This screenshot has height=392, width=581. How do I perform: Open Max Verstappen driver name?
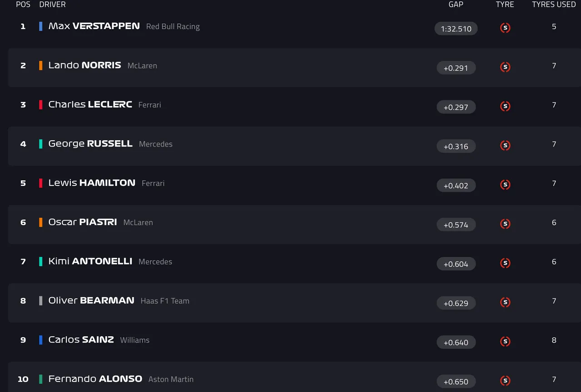pos(94,26)
